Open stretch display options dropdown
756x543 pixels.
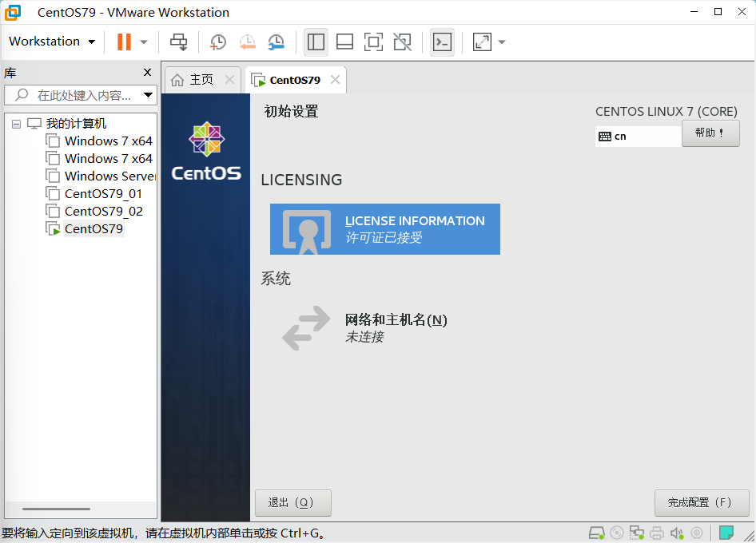click(501, 42)
